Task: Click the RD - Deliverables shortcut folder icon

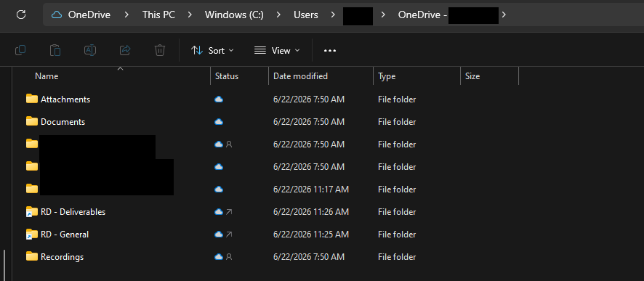Action: point(32,212)
